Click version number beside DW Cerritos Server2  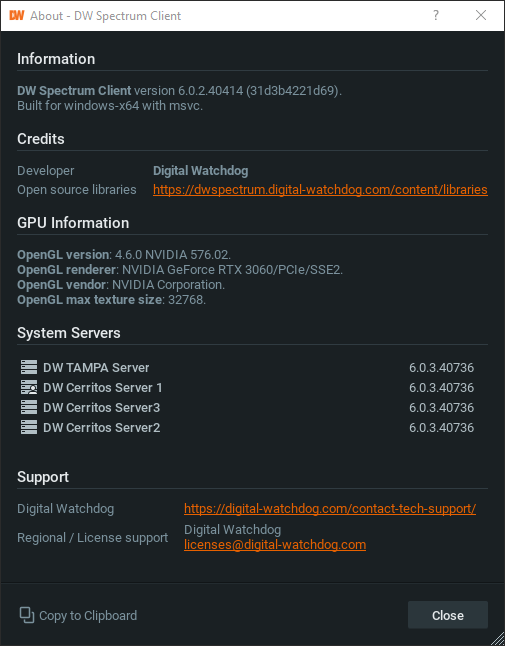coord(441,428)
